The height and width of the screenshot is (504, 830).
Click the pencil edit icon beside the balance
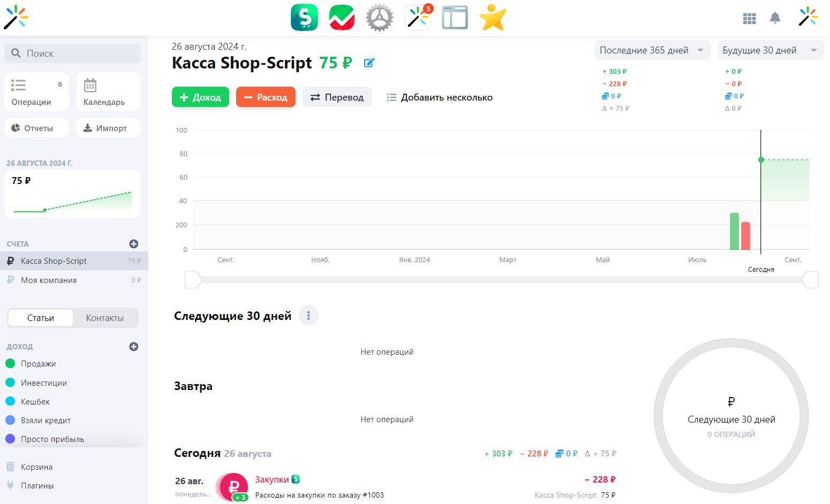click(369, 63)
